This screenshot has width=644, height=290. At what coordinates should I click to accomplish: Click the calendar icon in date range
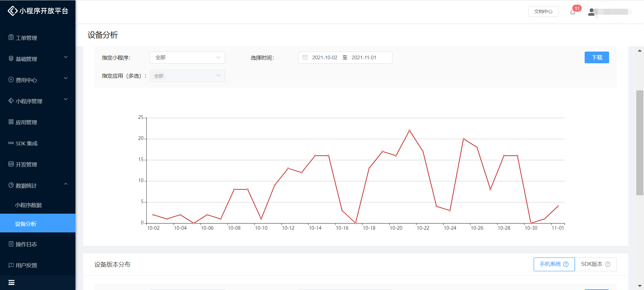(x=305, y=58)
